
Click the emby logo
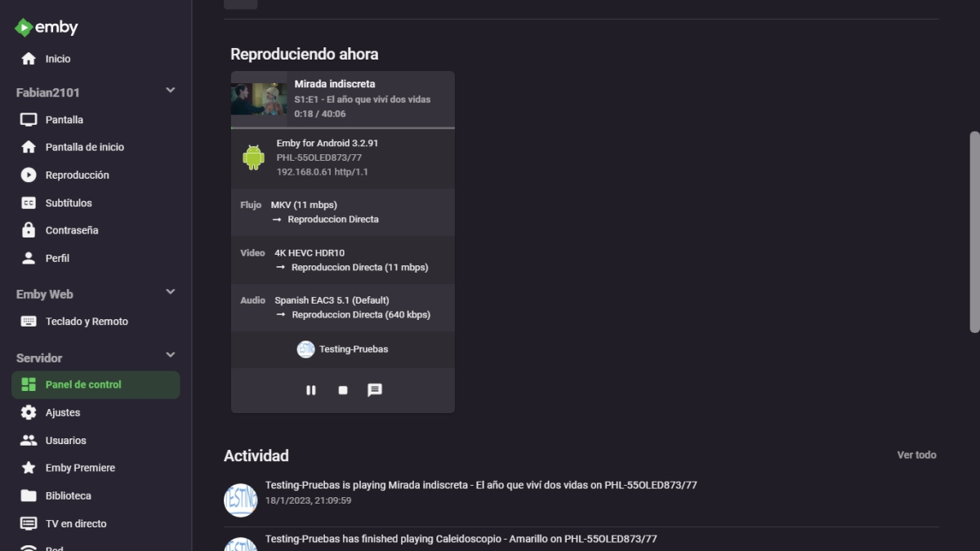(47, 27)
